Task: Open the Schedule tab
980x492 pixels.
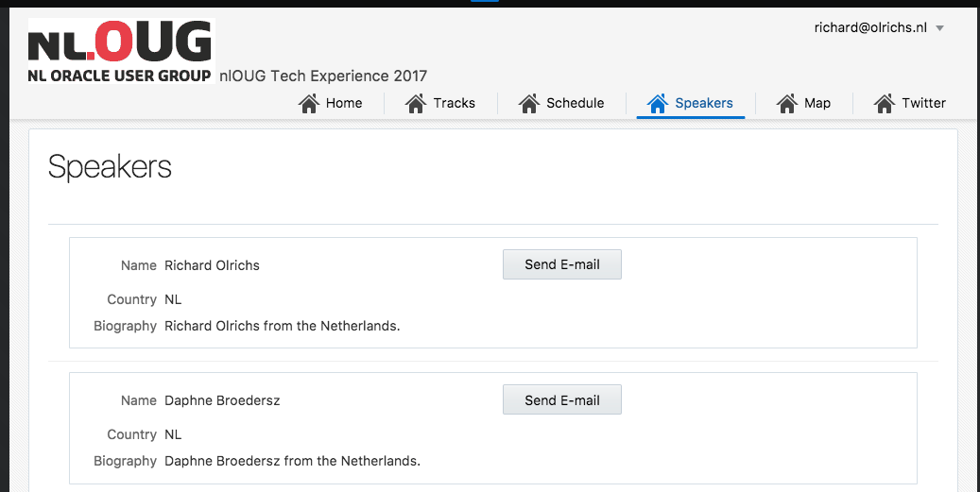Action: pos(575,103)
